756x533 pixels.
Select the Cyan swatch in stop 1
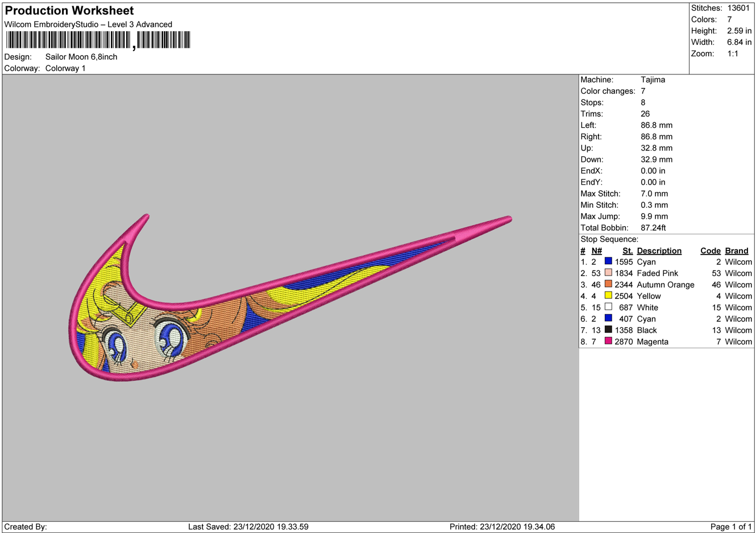pyautogui.click(x=608, y=261)
